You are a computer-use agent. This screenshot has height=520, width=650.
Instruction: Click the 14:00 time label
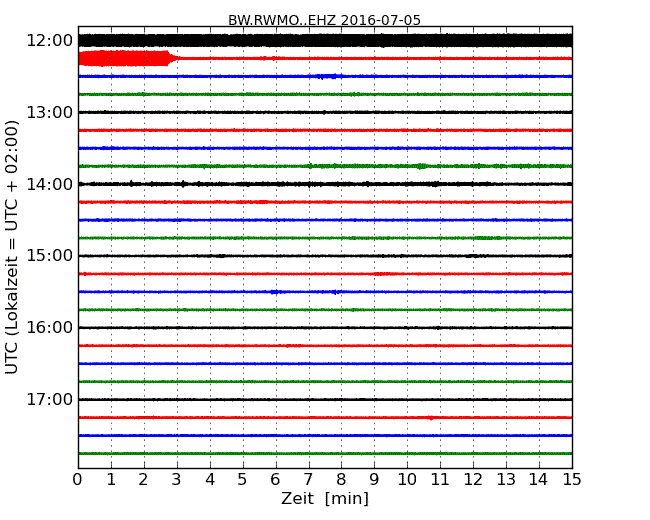tap(50, 184)
